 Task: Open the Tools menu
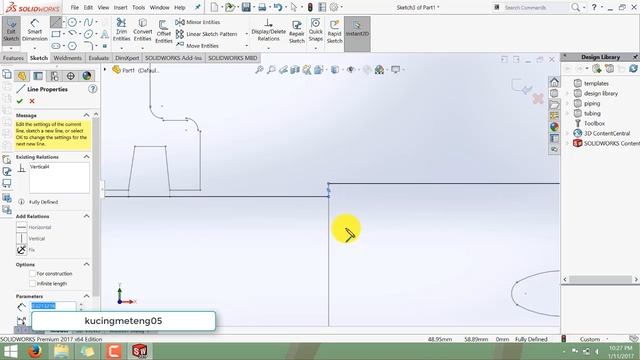click(138, 7)
